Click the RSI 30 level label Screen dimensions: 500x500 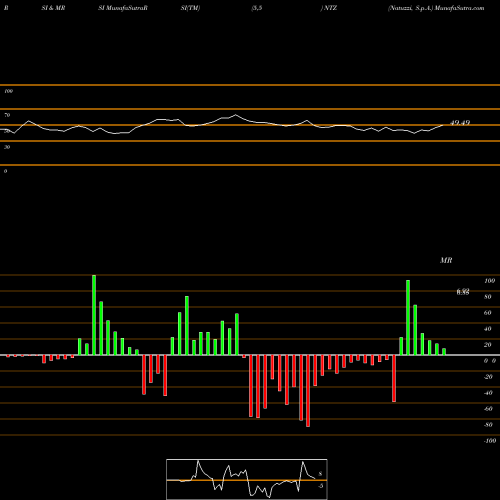7,147
